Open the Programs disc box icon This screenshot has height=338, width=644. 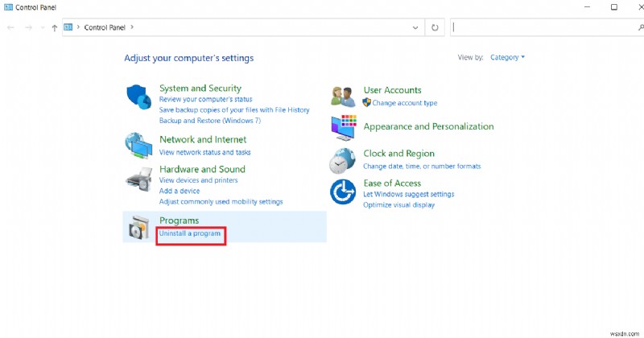pyautogui.click(x=138, y=227)
